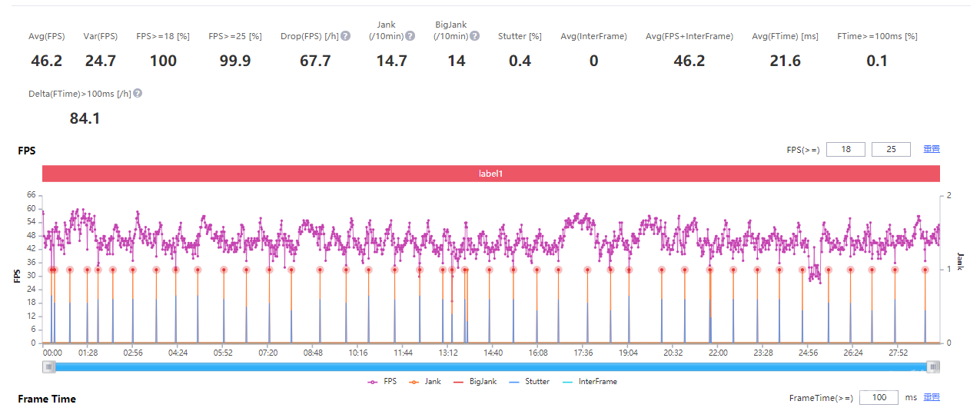
Task: Click the Avg(InterFrame) value 0
Action: pyautogui.click(x=593, y=61)
